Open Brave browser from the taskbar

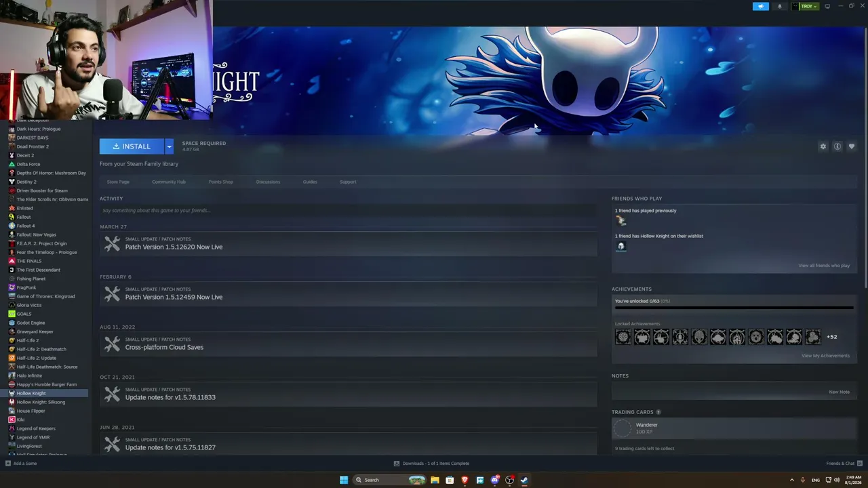click(465, 480)
